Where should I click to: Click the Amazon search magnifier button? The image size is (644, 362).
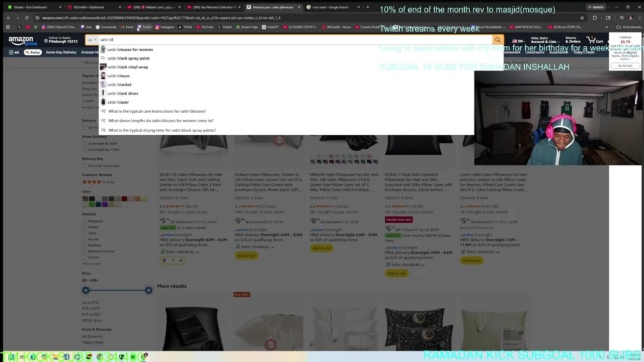[x=498, y=40]
